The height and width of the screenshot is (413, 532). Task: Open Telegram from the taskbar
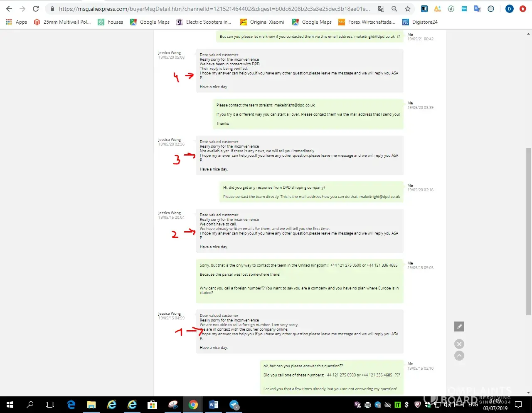(x=234, y=404)
